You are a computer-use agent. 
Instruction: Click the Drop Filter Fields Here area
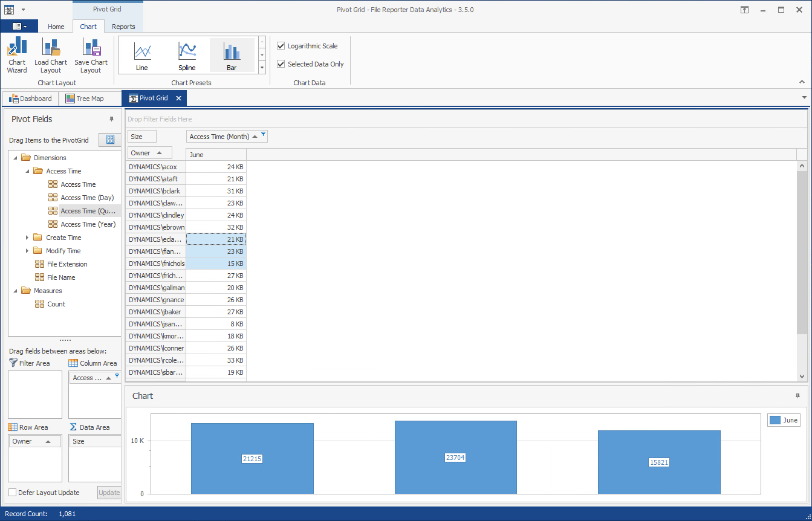pos(466,119)
